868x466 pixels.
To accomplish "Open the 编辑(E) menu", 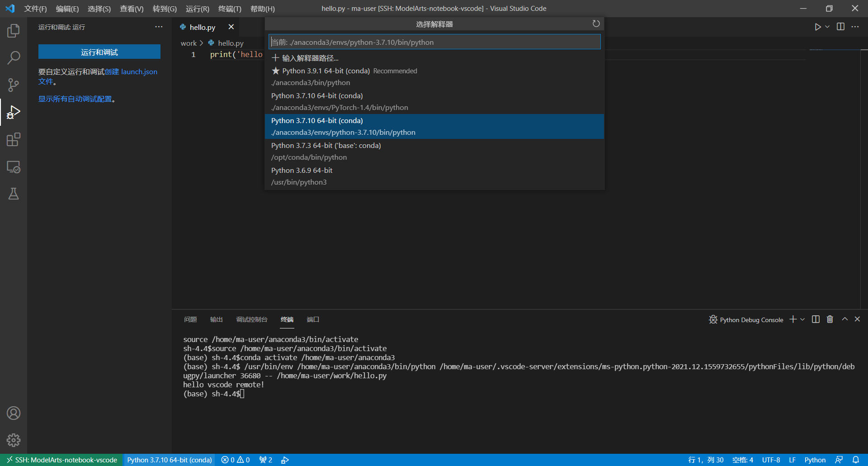I will tap(67, 9).
